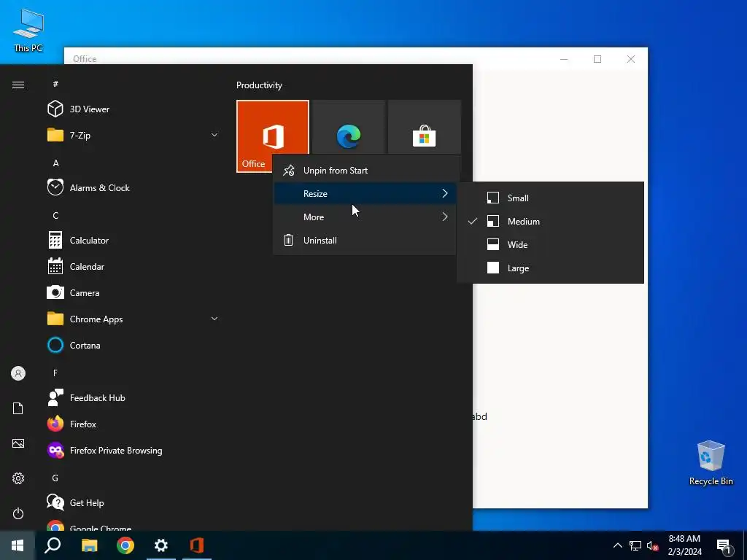Open the Resize submenu entry

[x=365, y=194]
